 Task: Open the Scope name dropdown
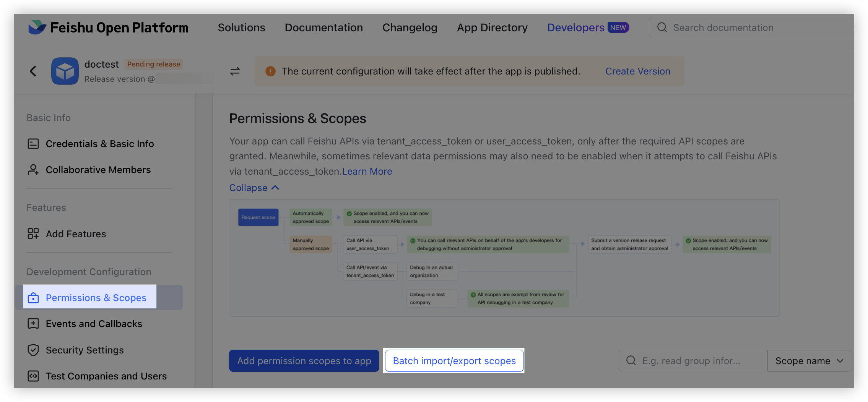809,361
